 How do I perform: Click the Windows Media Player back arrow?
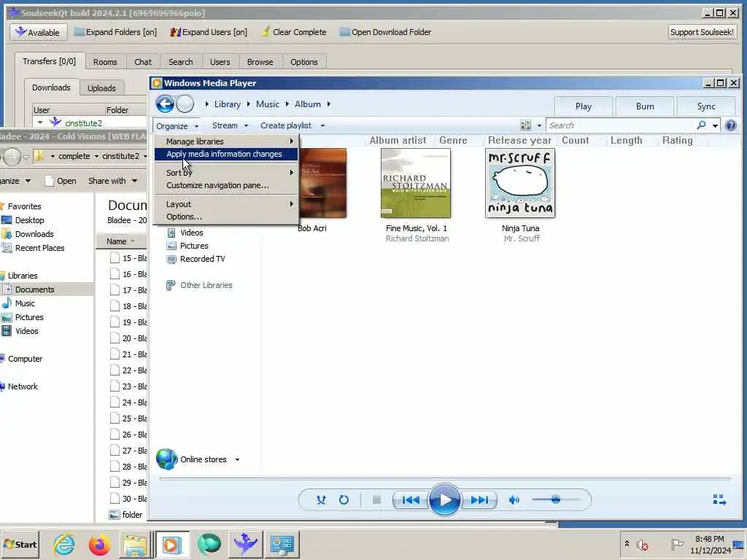(165, 104)
